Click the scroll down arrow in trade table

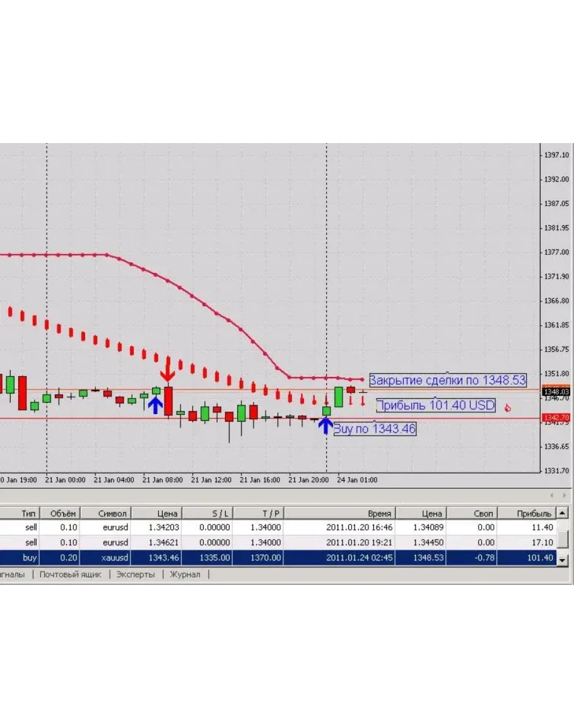click(562, 559)
